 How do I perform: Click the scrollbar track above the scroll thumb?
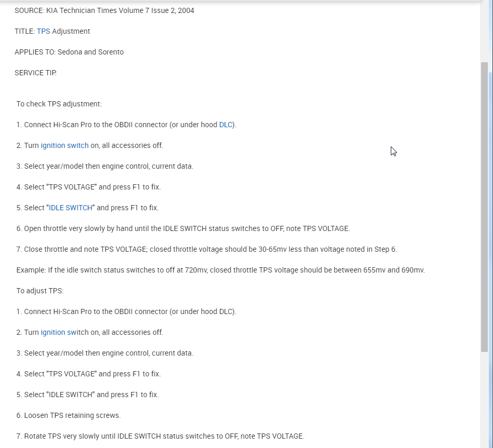coord(484,31)
